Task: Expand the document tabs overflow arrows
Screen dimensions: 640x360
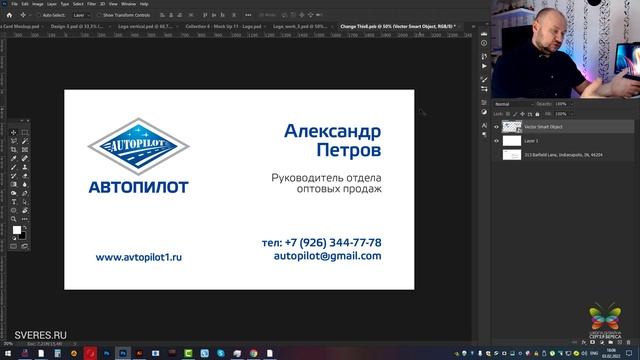Action: coord(473,26)
